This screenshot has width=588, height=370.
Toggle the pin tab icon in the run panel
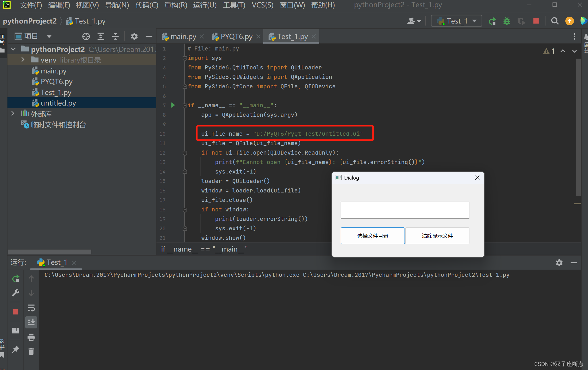(x=16, y=350)
